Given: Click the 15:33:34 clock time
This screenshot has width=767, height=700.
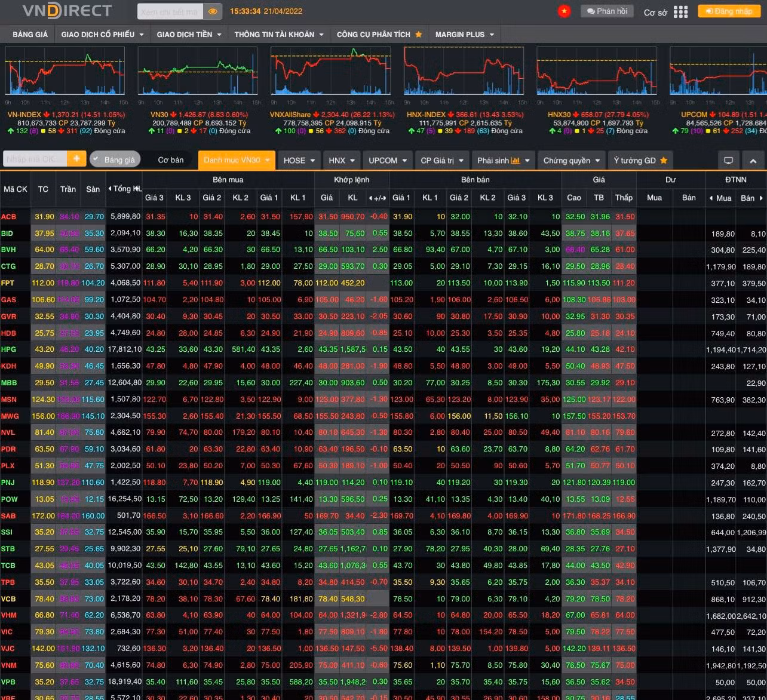Looking at the screenshot, I should click(x=245, y=11).
